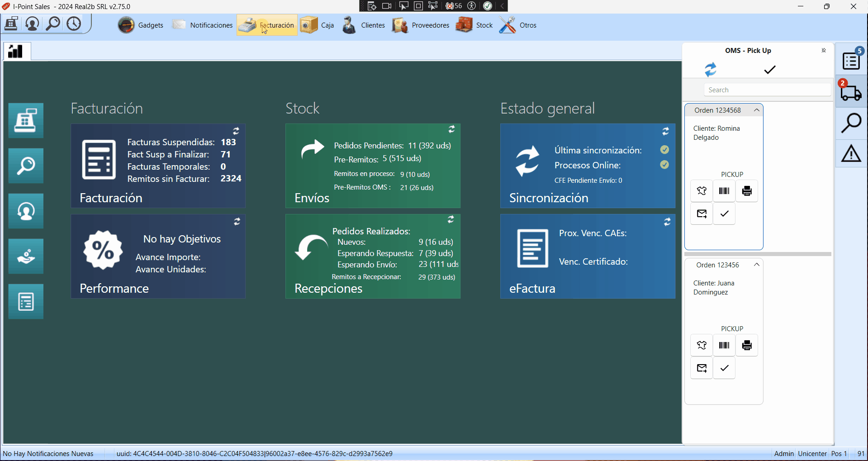This screenshot has height=461, width=868.
Task: Open the eFactura status card
Action: (588, 257)
